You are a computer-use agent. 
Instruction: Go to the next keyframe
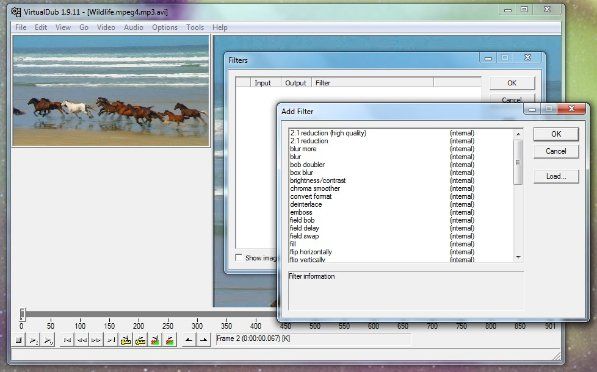pyautogui.click(x=140, y=340)
